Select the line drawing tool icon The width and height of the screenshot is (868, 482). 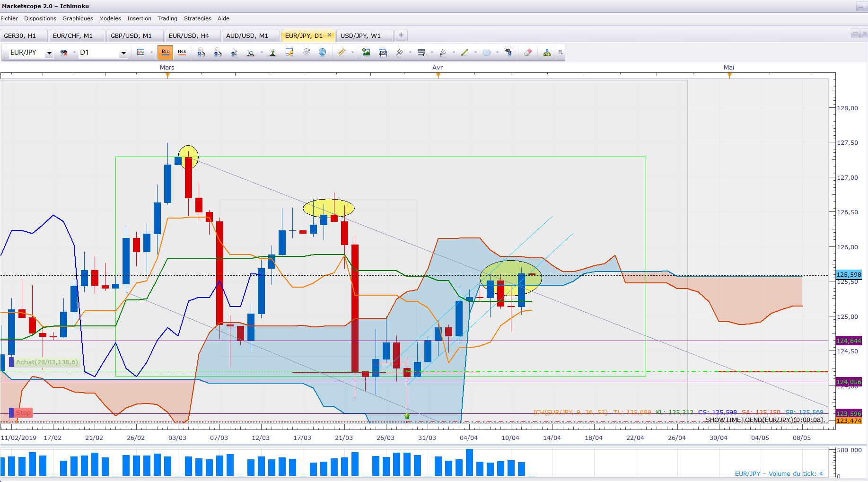tap(400, 53)
